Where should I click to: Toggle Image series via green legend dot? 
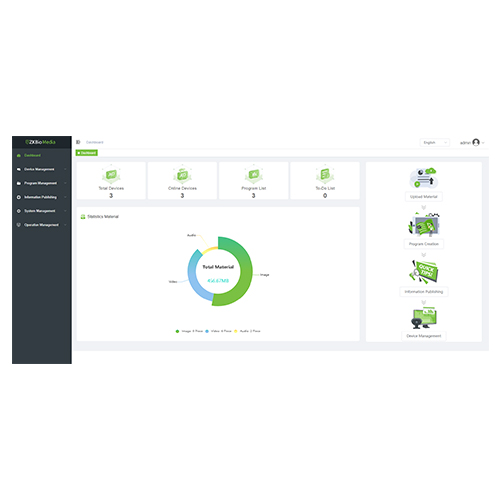(177, 331)
